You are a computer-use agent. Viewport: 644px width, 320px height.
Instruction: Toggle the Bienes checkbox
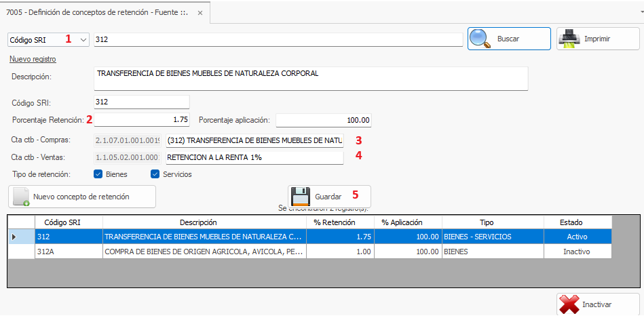click(99, 174)
